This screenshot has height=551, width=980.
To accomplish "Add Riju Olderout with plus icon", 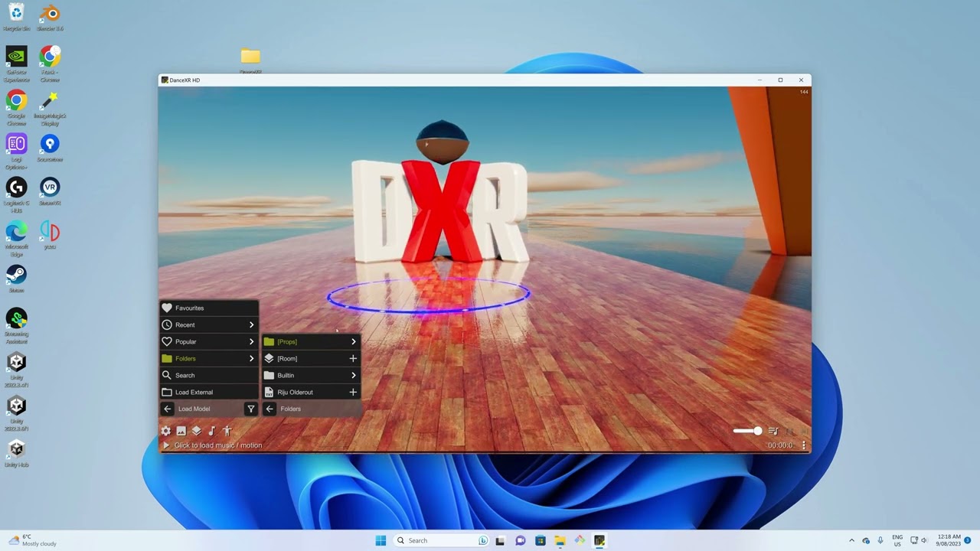I will click(x=353, y=392).
